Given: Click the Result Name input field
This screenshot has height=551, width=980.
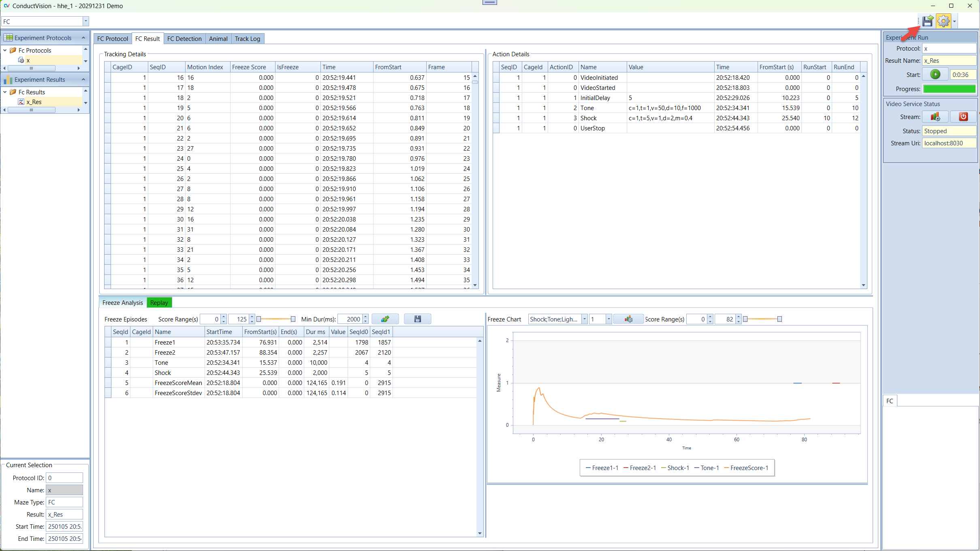Looking at the screenshot, I should pyautogui.click(x=949, y=61).
